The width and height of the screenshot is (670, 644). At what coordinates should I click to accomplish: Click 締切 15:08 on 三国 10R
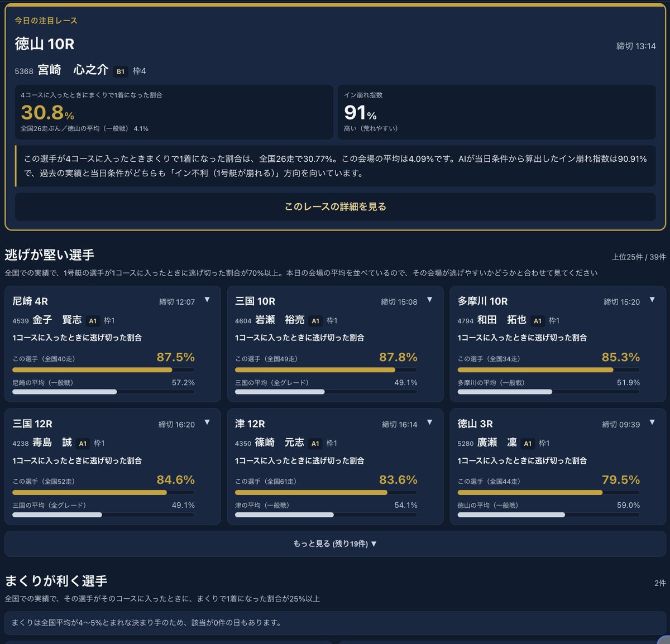coord(399,302)
